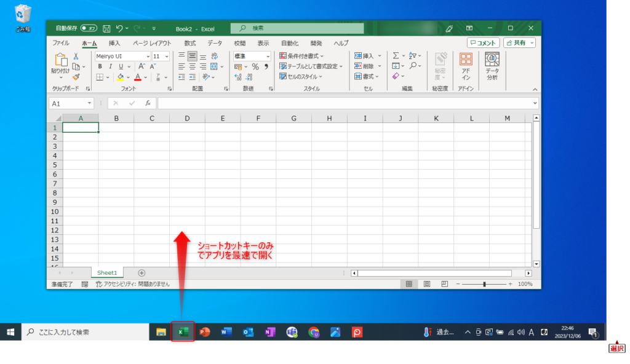Increase font size with the larger A icon

pos(142,66)
